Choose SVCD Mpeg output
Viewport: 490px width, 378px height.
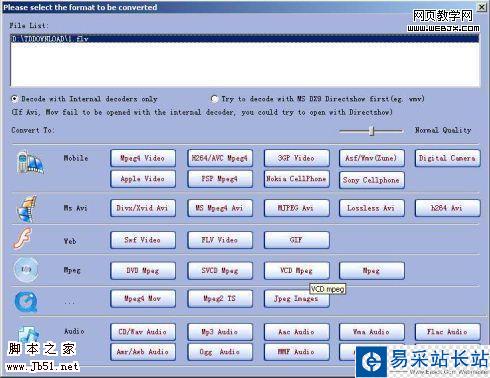tap(220, 270)
